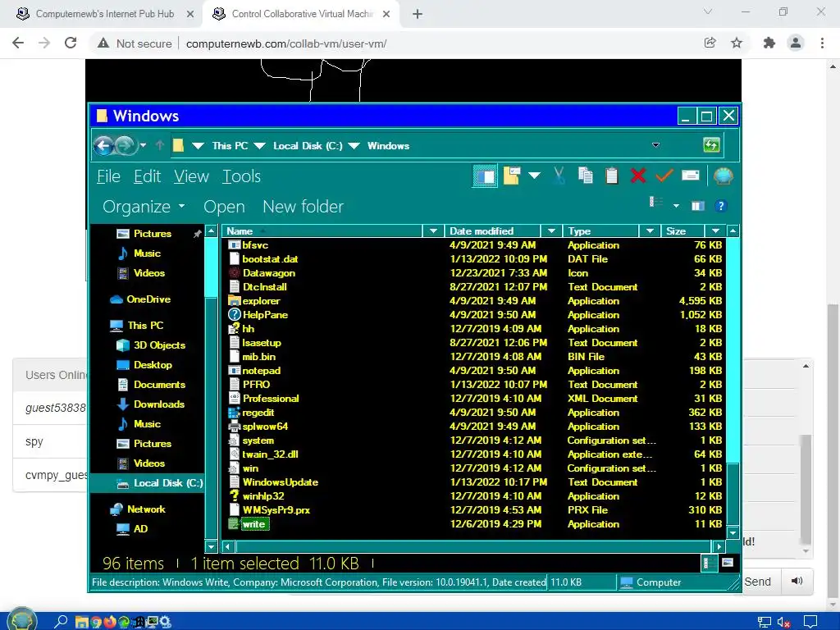
Task: Click the file list horizontal scrollbar
Action: (x=473, y=547)
